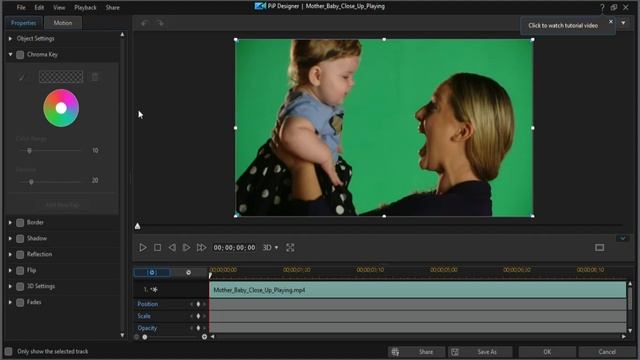Viewport: 640px width, 360px height.
Task: Open the Playback menu
Action: (x=85, y=7)
